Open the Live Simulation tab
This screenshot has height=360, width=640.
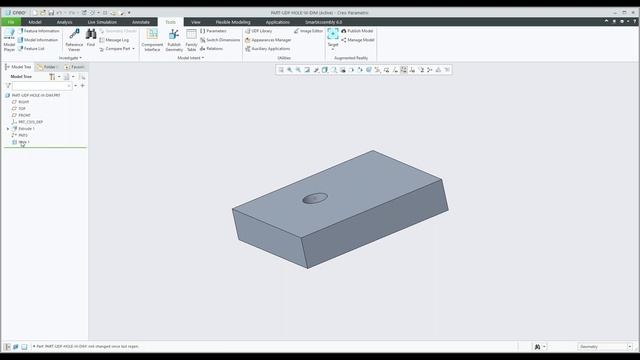pyautogui.click(x=102, y=22)
